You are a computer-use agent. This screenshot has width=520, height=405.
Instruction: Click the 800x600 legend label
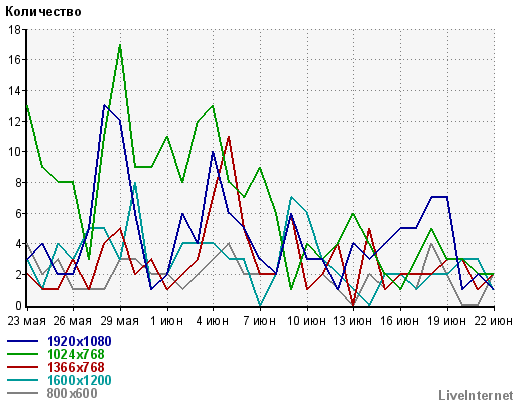tap(72, 393)
